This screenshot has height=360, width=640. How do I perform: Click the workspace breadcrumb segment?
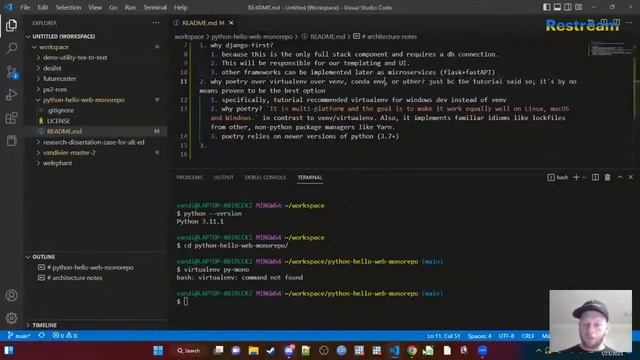click(x=189, y=36)
